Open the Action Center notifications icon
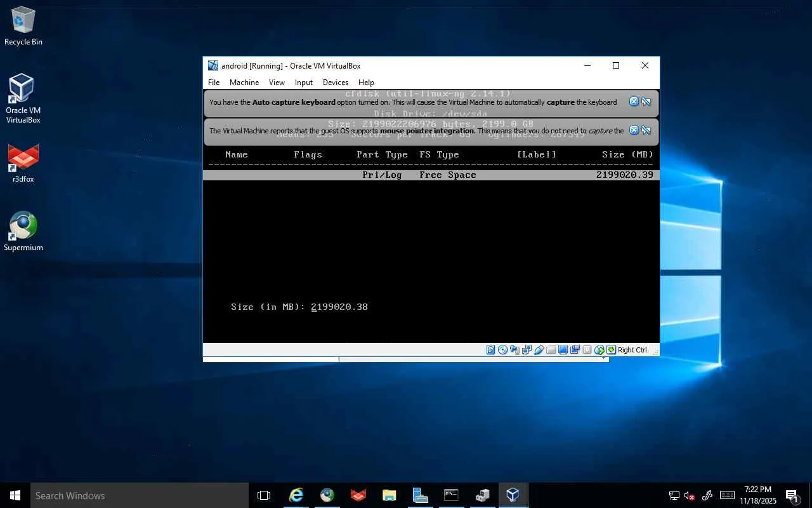Screen dimensions: 812x508 point(792,495)
